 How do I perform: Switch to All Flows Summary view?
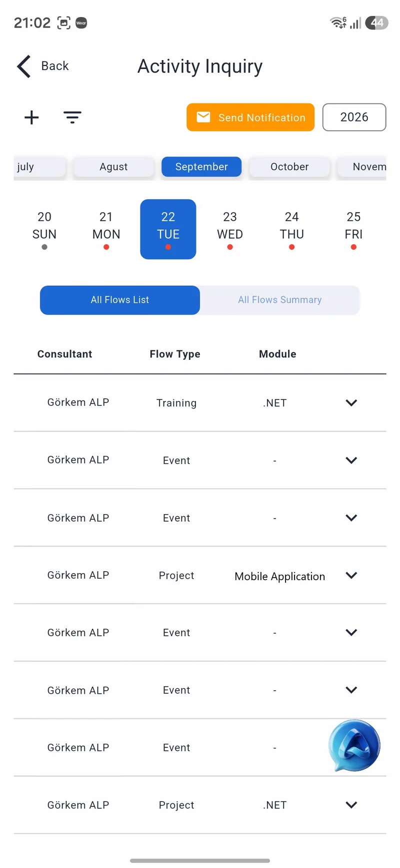280,300
